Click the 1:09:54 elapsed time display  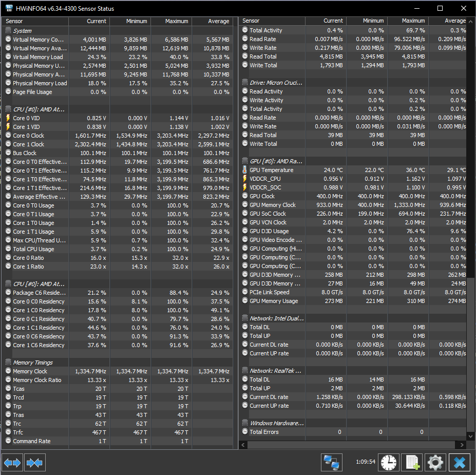366,462
